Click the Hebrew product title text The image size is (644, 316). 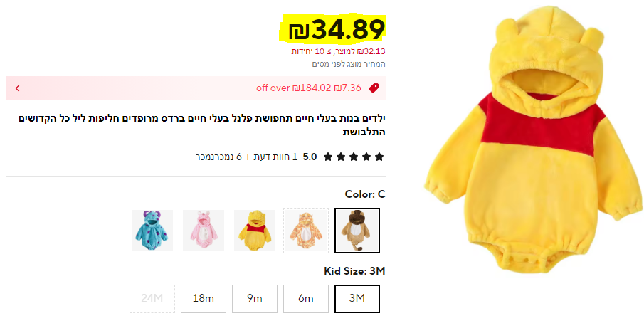click(x=202, y=125)
